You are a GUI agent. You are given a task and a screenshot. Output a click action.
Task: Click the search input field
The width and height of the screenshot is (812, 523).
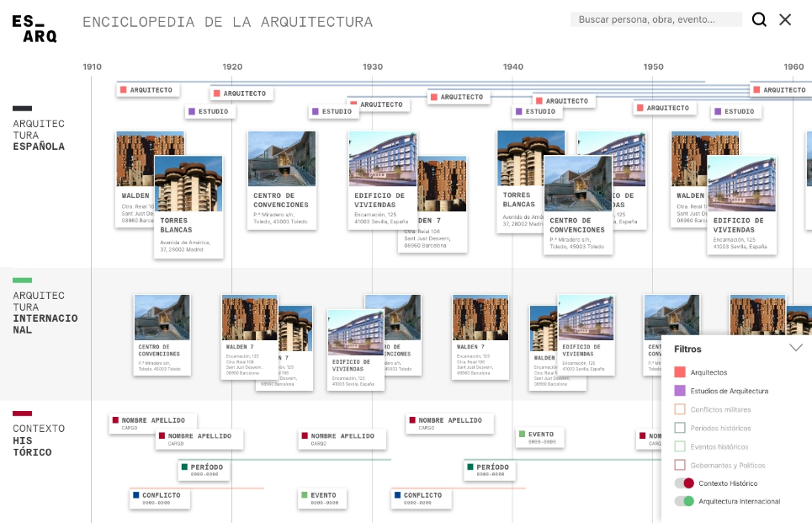tap(656, 19)
